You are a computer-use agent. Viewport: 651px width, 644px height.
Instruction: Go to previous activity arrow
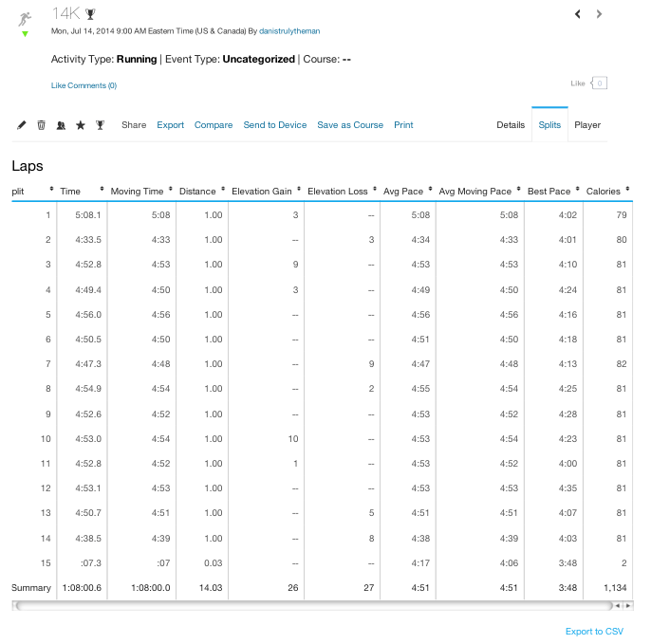coord(578,14)
